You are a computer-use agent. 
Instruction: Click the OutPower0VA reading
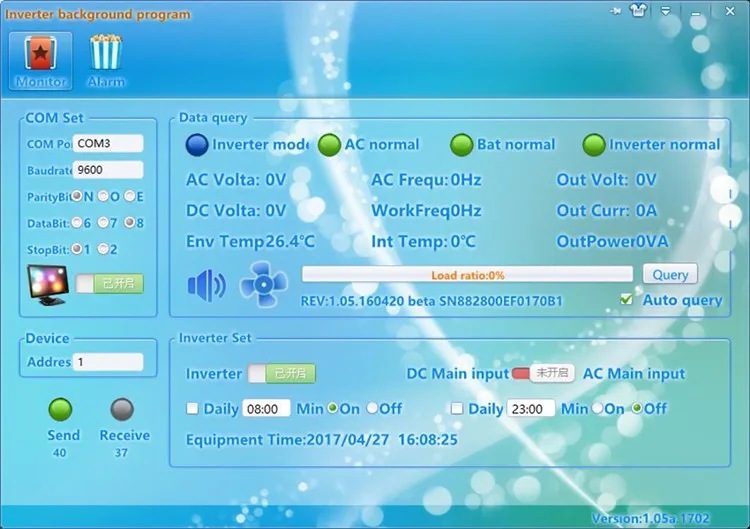click(x=612, y=242)
